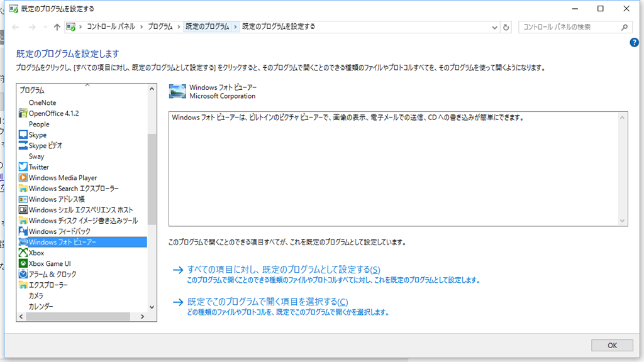Image resolution: width=644 pixels, height=362 pixels.
Task: Click the Windows アドレス帳 icon
Action: [23, 199]
